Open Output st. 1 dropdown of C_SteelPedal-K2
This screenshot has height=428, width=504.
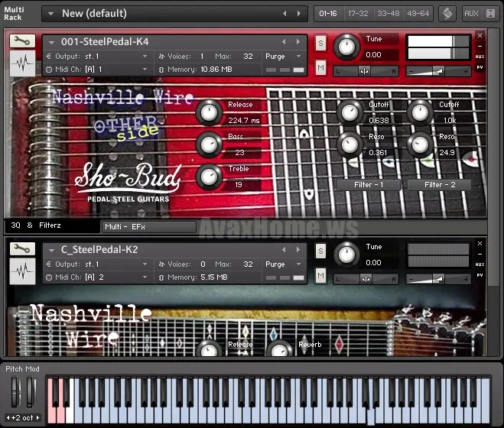145,264
